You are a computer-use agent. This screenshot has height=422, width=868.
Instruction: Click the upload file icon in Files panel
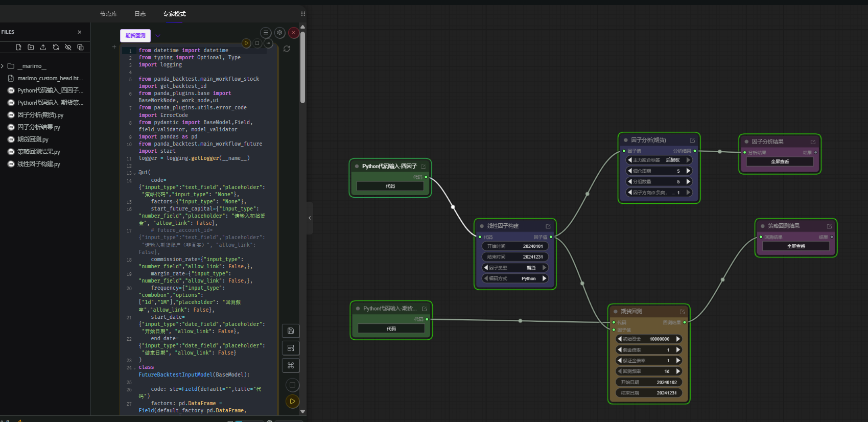[43, 47]
